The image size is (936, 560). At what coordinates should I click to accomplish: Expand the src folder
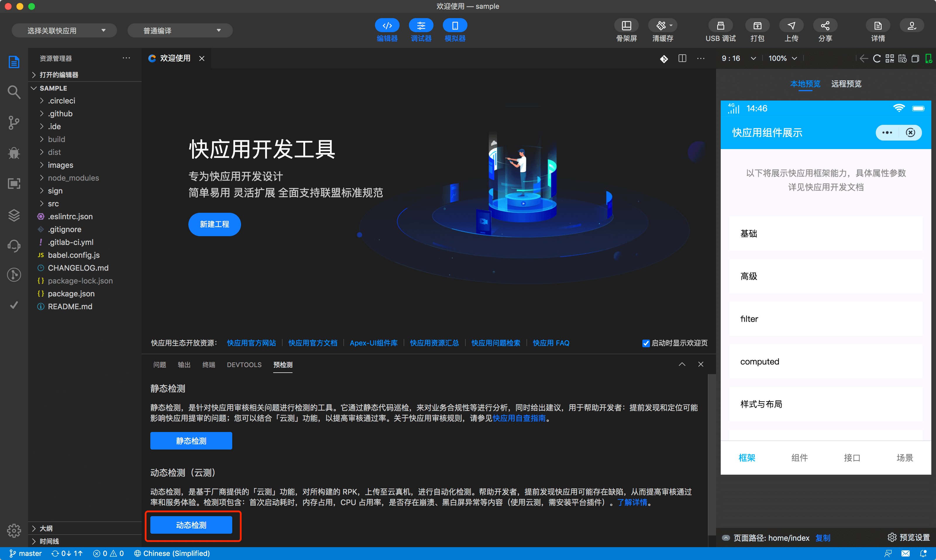pos(53,204)
